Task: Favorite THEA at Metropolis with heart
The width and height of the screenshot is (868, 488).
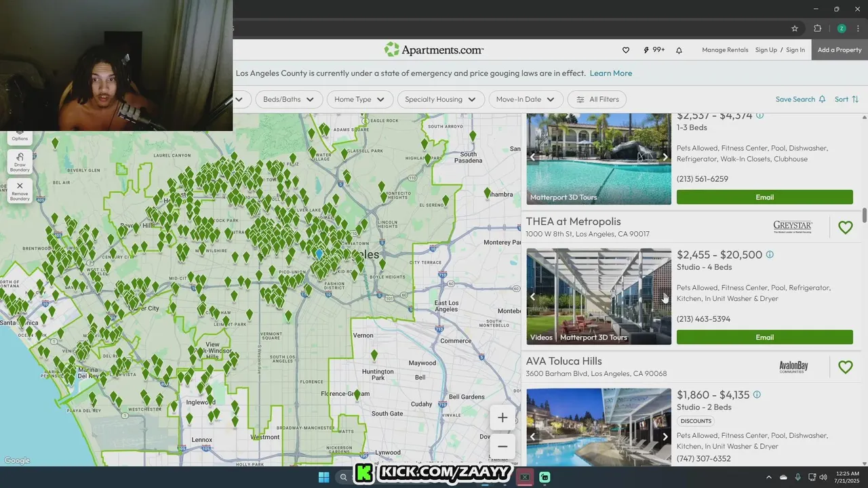Action: 845,228
